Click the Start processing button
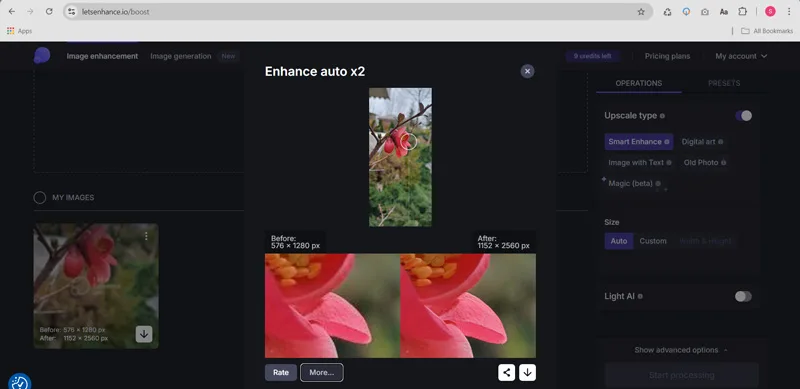The width and height of the screenshot is (800, 389). 682,375
